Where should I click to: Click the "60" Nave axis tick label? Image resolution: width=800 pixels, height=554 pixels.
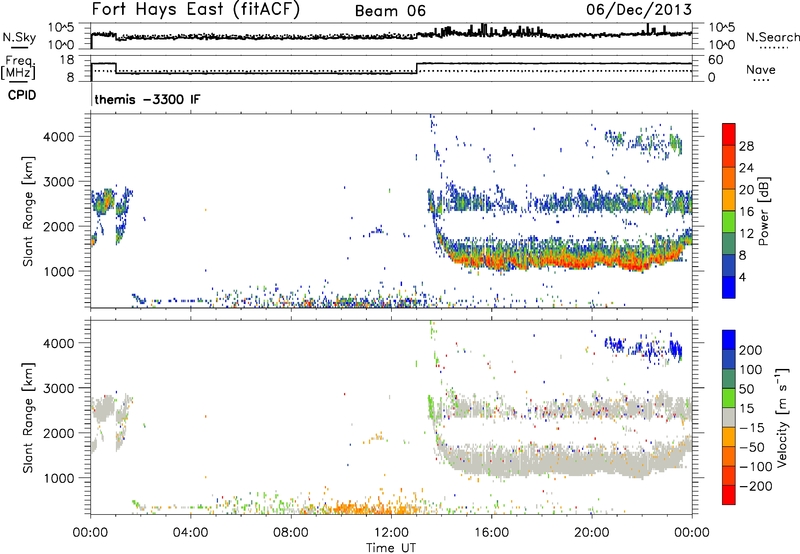(716, 60)
